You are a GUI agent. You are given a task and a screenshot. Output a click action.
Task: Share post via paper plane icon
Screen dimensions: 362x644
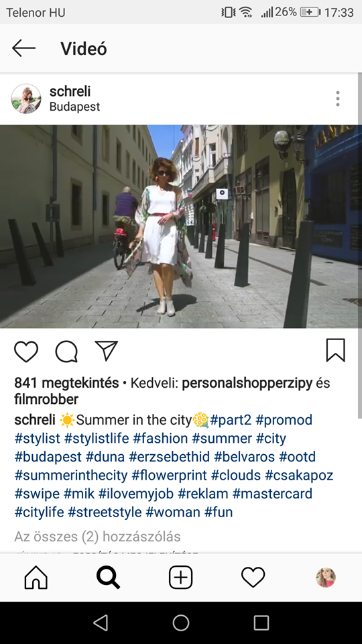tap(107, 351)
